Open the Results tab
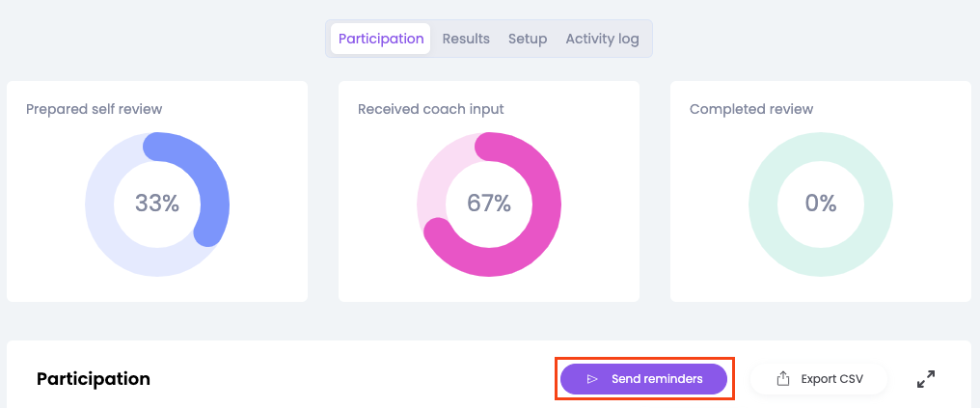 pyautogui.click(x=466, y=39)
